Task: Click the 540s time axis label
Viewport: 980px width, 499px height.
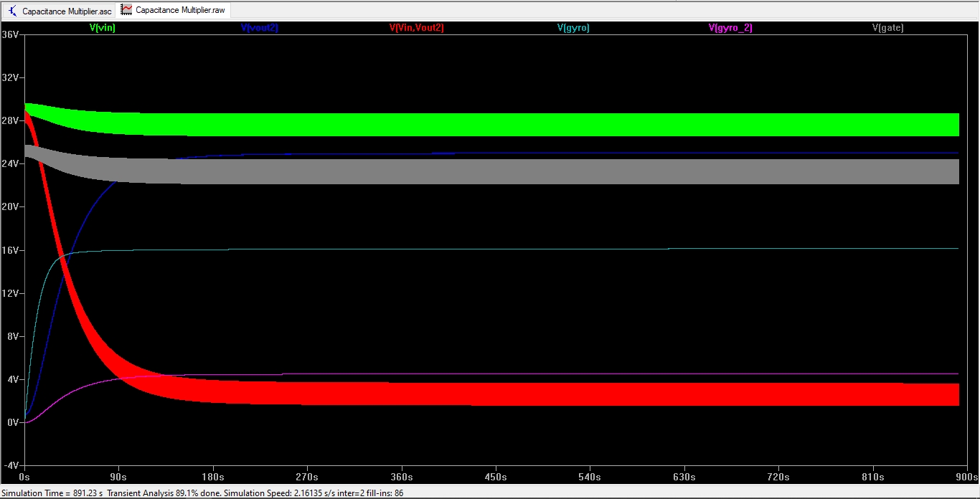Action: tap(590, 477)
